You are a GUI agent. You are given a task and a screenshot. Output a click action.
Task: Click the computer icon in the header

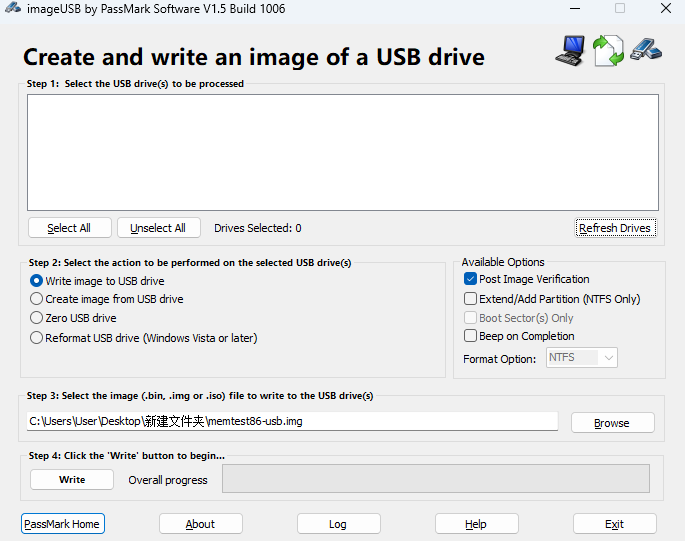tap(570, 49)
